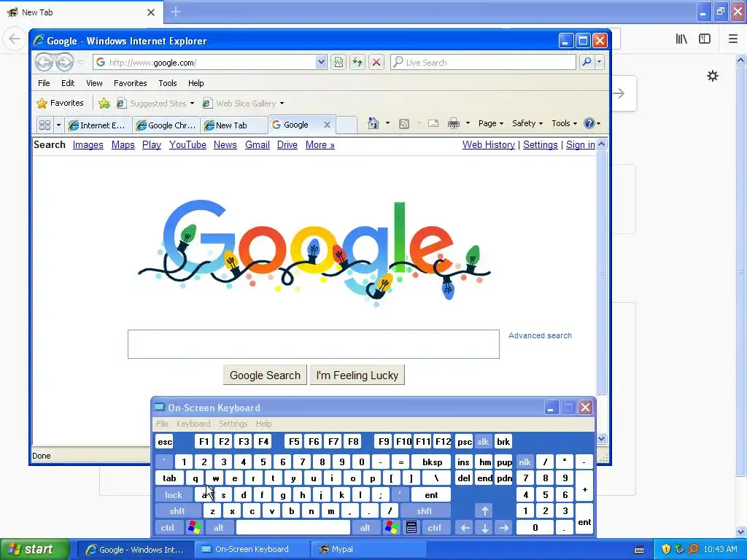
Task: Toggle the slk scroll lock key
Action: point(483,442)
